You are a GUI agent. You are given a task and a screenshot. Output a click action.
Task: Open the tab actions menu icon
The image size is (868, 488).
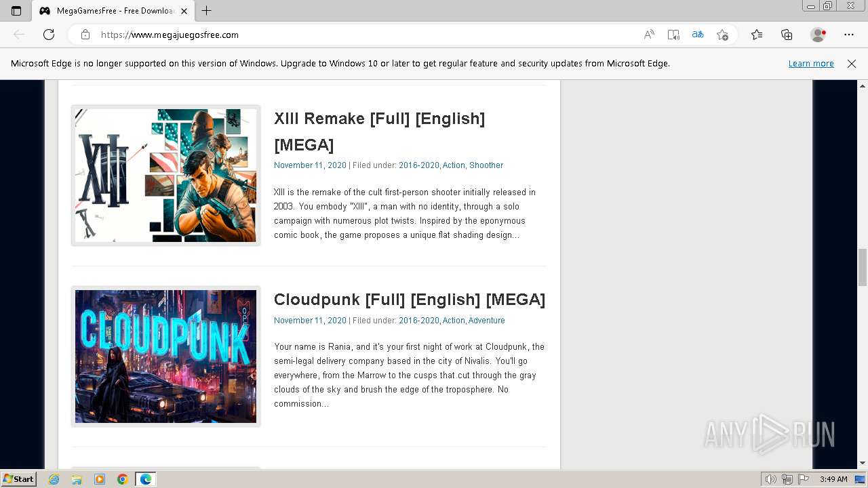[x=16, y=11]
